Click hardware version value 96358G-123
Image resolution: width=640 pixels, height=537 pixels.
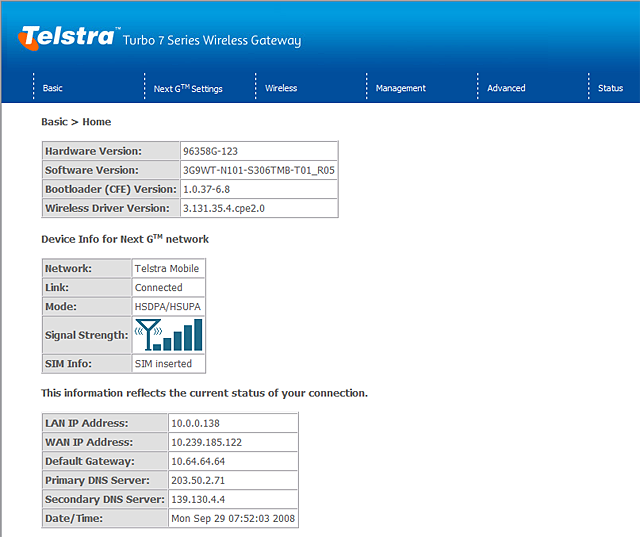[x=210, y=151]
